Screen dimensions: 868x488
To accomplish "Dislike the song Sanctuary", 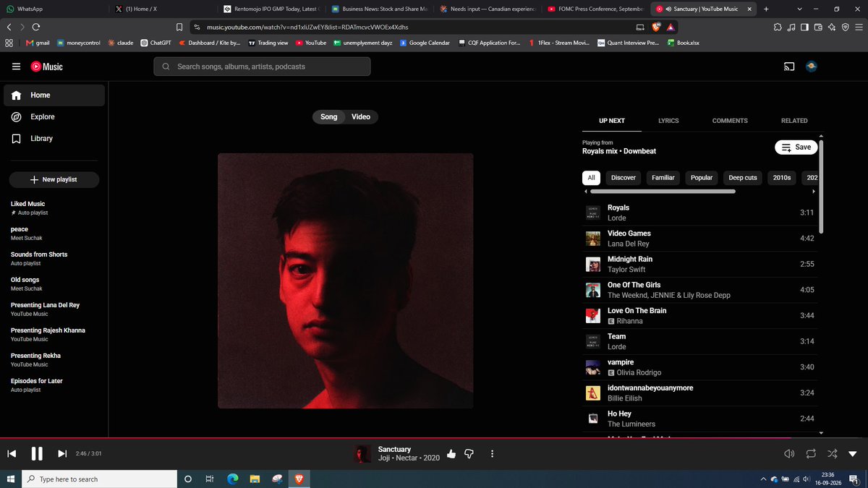I will point(469,454).
